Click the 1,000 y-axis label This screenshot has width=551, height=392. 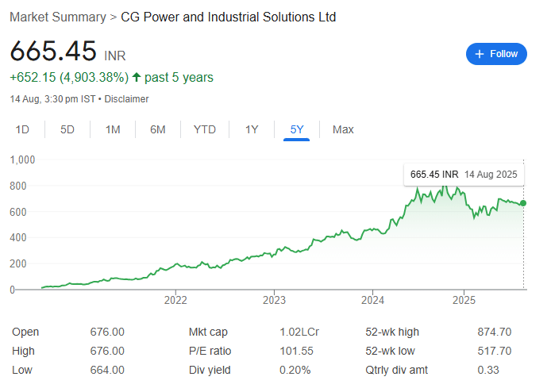point(22,159)
